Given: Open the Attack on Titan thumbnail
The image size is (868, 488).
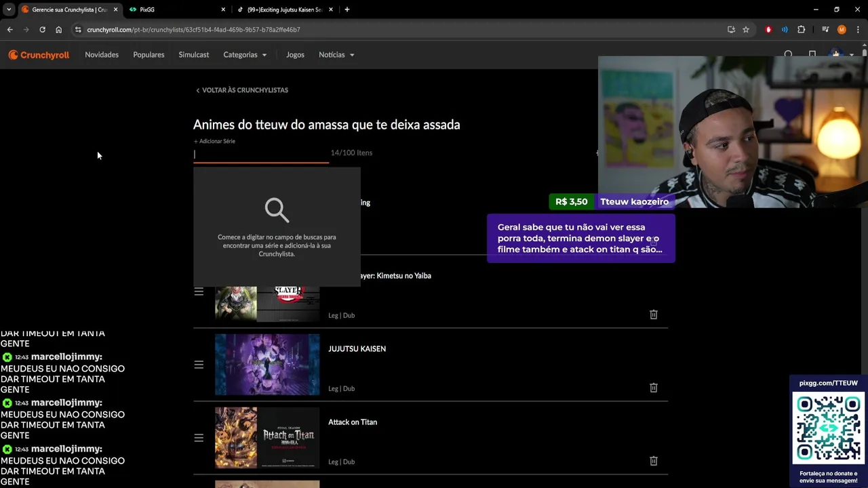Looking at the screenshot, I should pyautogui.click(x=267, y=438).
